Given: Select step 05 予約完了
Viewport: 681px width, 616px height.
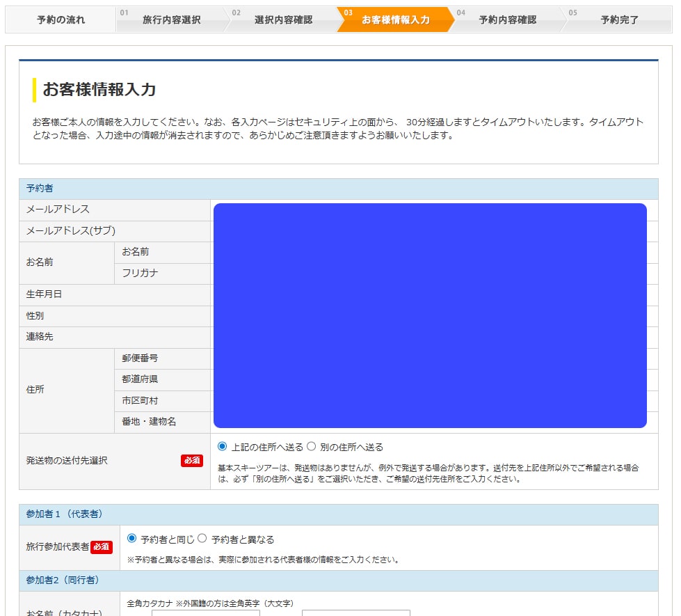Looking at the screenshot, I should [x=619, y=20].
